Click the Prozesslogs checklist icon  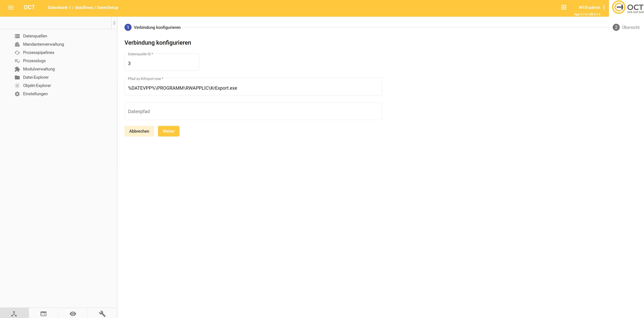[x=17, y=61]
